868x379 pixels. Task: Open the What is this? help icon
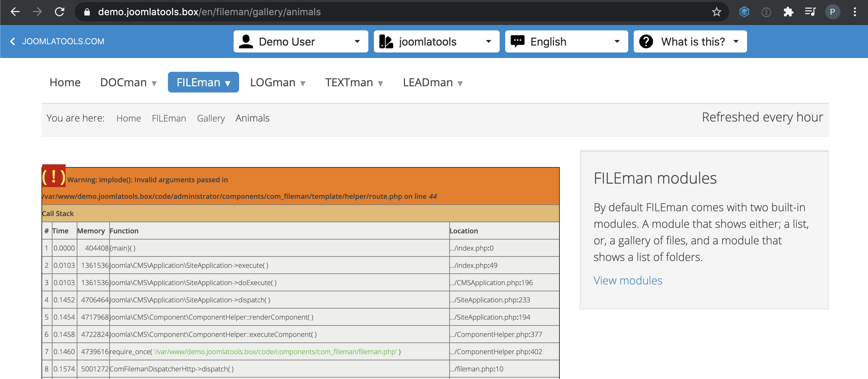pos(647,41)
